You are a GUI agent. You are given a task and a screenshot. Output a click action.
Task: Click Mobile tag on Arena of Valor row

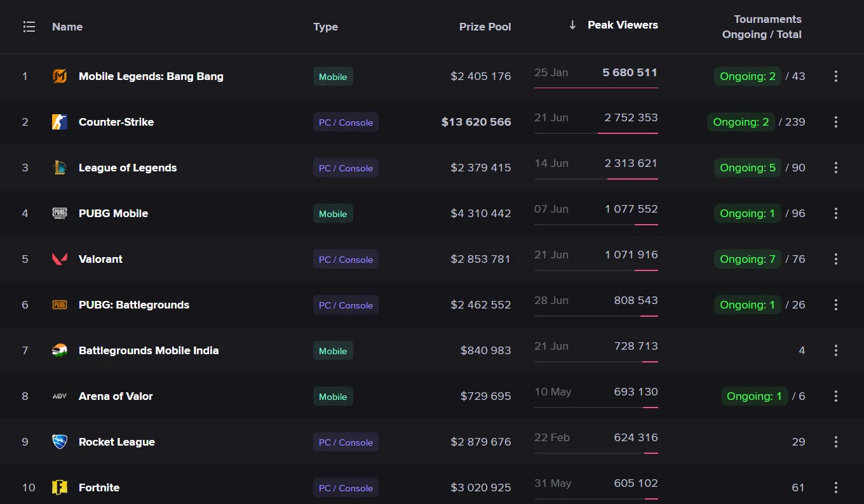tap(333, 396)
